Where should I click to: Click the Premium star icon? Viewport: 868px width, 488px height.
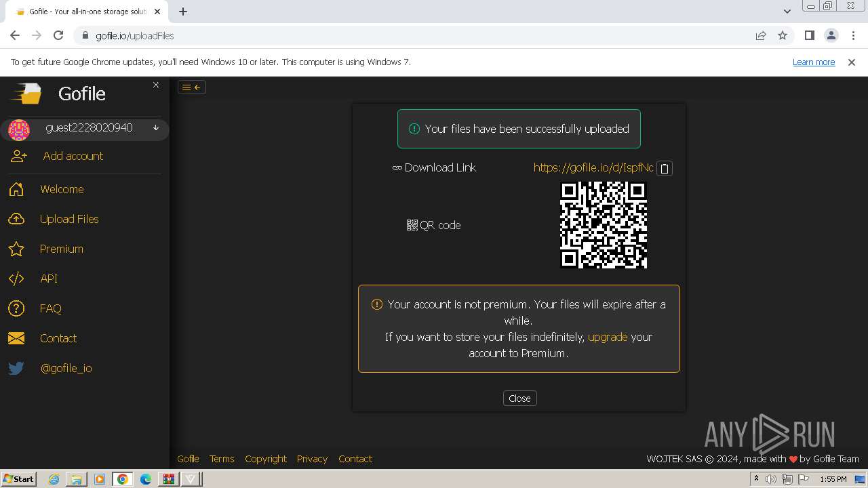(16, 249)
